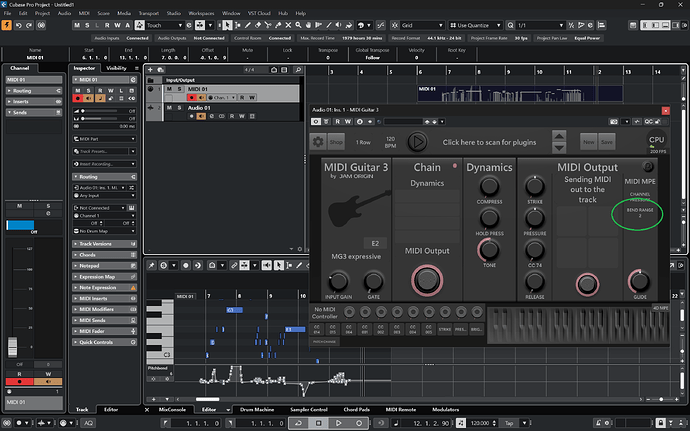The image size is (690, 431).
Task: Select the Glue tool
Action: [278, 26]
